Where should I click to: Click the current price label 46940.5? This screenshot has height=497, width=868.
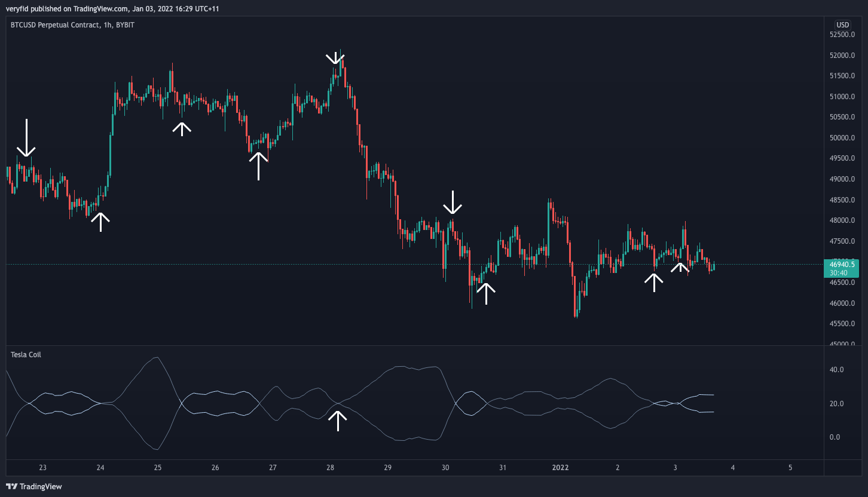pos(842,264)
